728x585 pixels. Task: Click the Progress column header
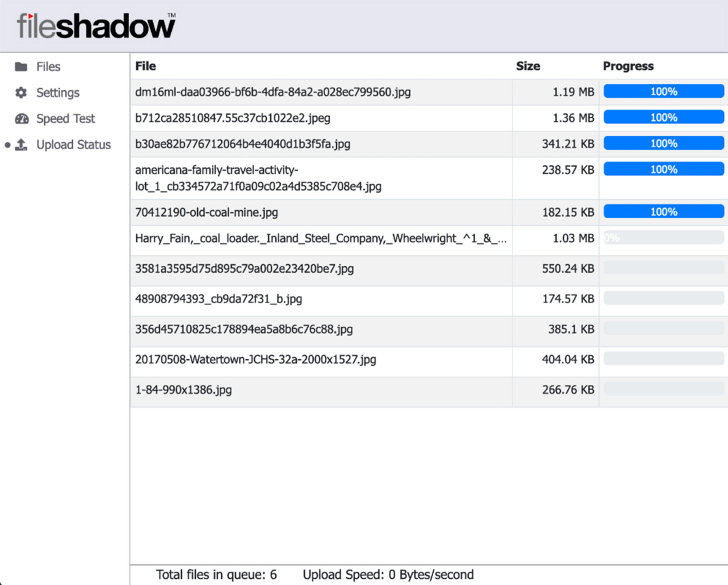coord(628,66)
